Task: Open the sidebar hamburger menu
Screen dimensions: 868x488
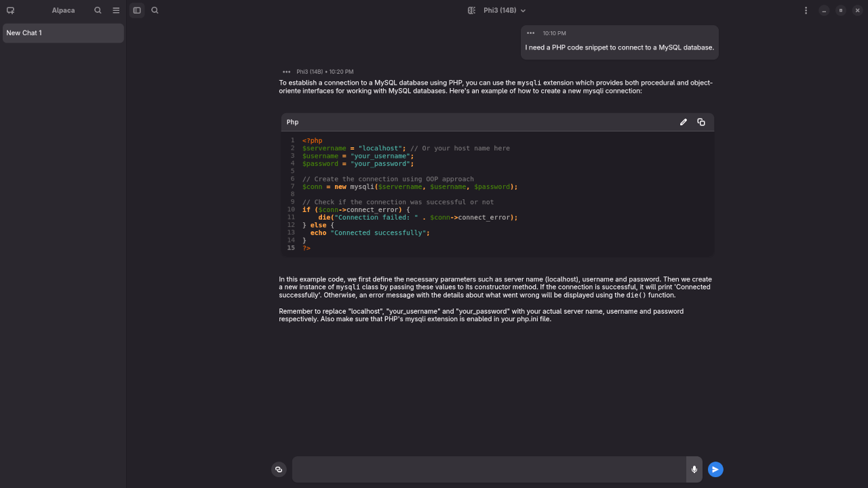Action: 116,10
